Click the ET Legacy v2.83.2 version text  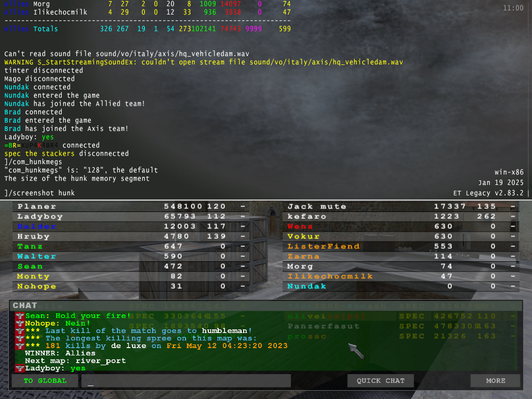tap(488, 193)
